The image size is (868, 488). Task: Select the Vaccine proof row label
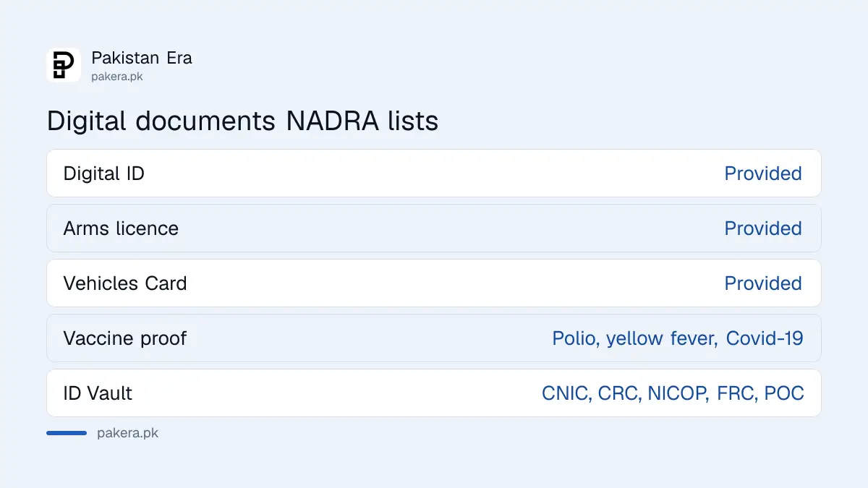[125, 338]
